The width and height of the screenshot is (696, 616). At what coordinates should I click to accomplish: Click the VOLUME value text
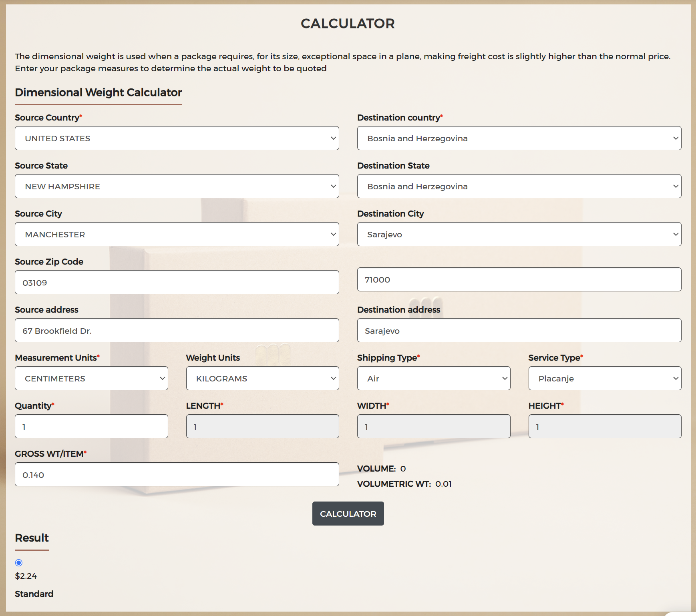(x=403, y=469)
